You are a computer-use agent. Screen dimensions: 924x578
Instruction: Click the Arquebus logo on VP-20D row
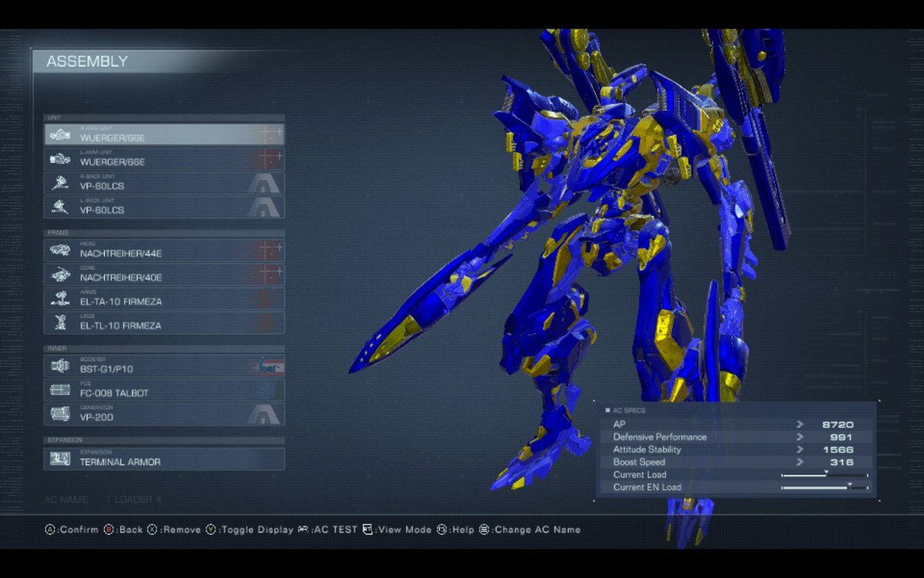click(264, 415)
